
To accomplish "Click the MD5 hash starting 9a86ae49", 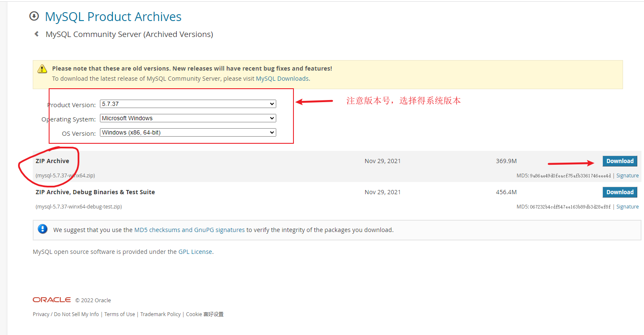I will (570, 176).
